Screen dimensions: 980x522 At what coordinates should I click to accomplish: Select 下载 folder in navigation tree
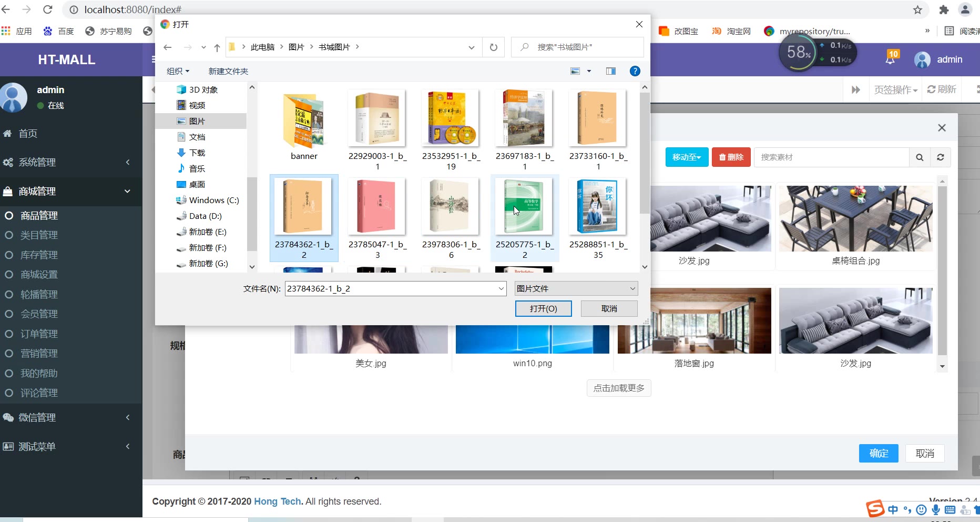(191, 153)
